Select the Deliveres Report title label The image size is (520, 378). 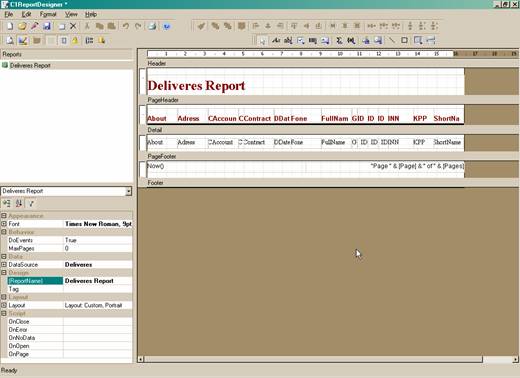pos(196,86)
